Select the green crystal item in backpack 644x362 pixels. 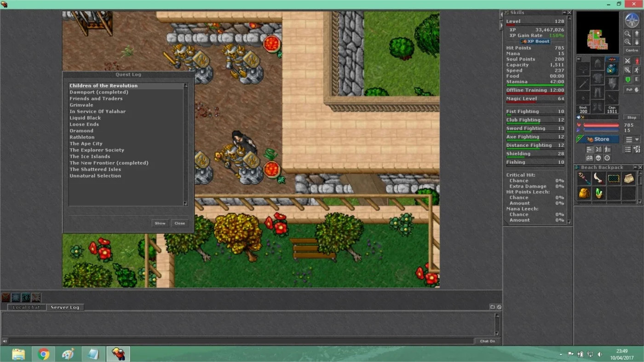pos(599,193)
